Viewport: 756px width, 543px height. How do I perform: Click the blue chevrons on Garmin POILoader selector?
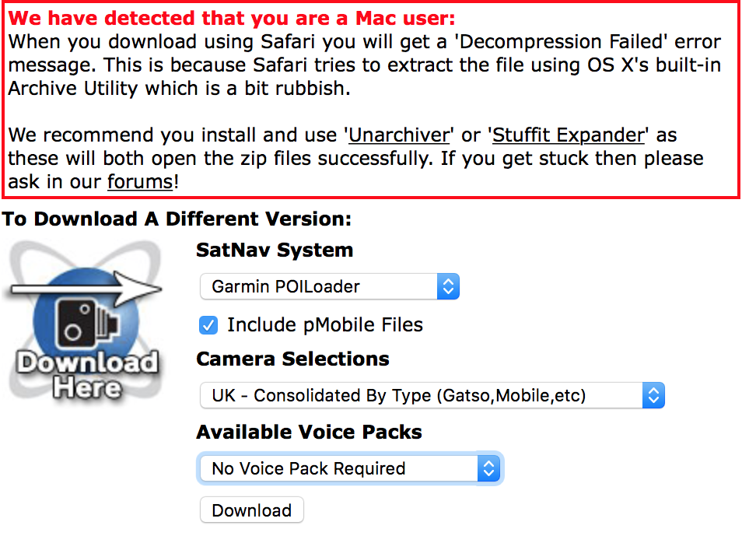pos(447,286)
